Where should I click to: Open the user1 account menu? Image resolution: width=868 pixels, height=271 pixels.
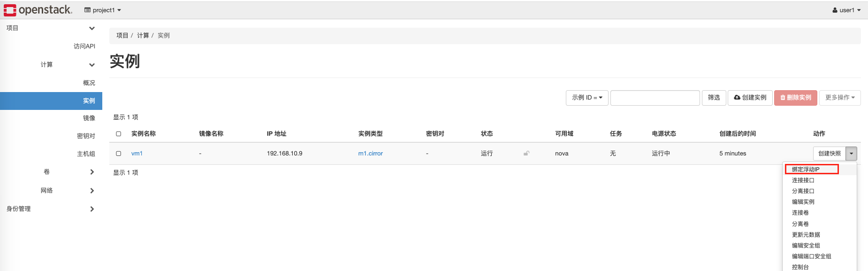846,10
